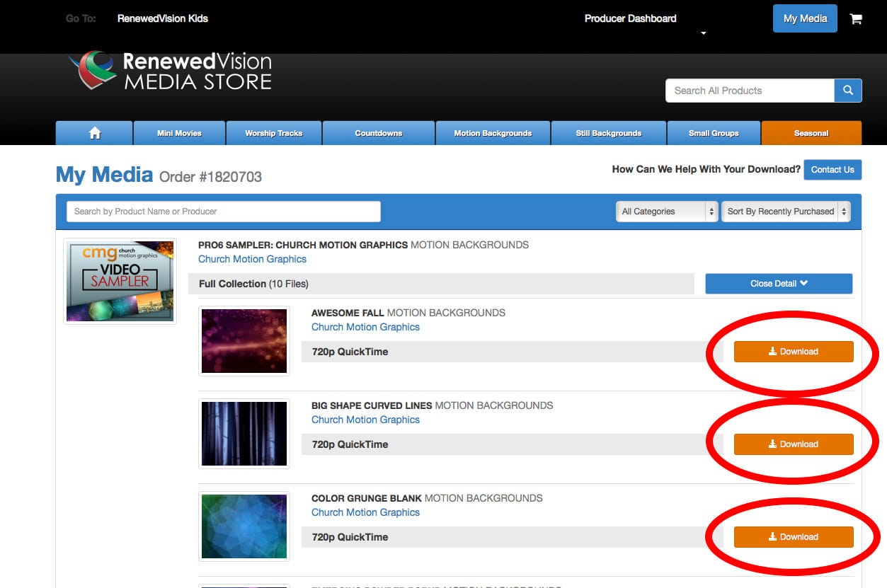The height and width of the screenshot is (588, 887).
Task: Click 720p QuickTime label for Color Grunge Blank
Action: pos(350,537)
